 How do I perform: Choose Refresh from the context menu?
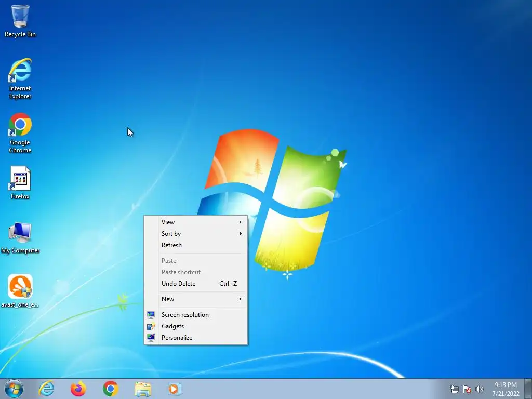(x=196, y=245)
